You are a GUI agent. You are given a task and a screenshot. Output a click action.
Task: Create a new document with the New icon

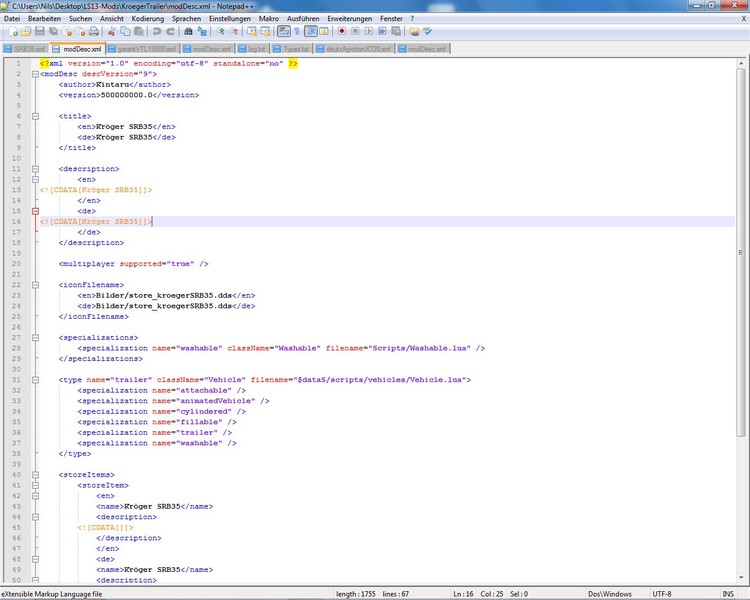coord(13,32)
